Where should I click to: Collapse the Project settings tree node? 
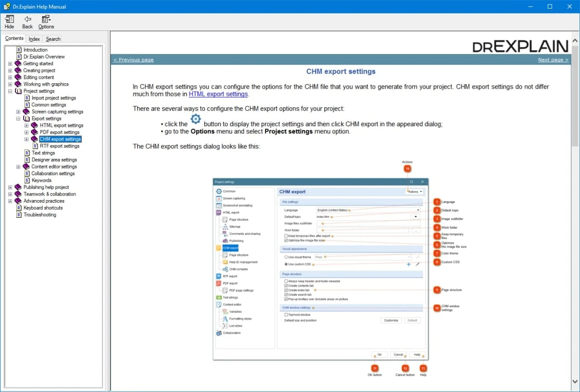10,91
